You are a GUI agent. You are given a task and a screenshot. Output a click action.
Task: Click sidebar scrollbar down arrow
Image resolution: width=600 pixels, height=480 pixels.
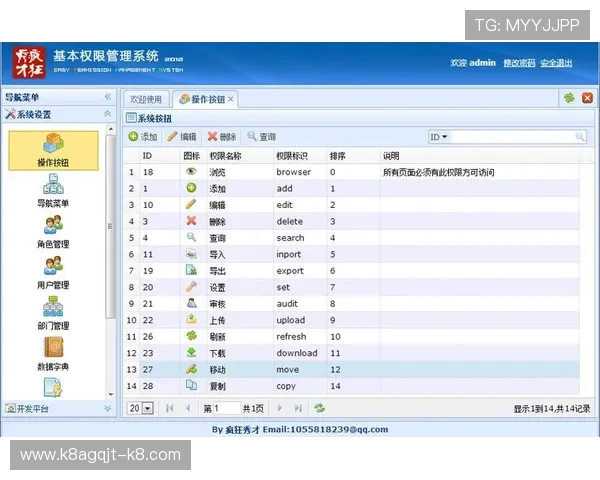[x=111, y=394]
